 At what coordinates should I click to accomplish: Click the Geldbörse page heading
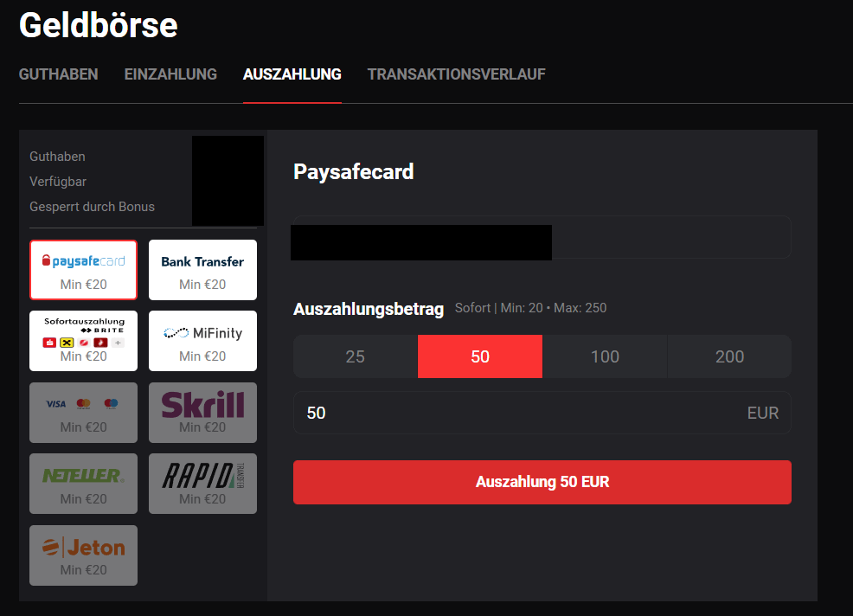tap(99, 26)
